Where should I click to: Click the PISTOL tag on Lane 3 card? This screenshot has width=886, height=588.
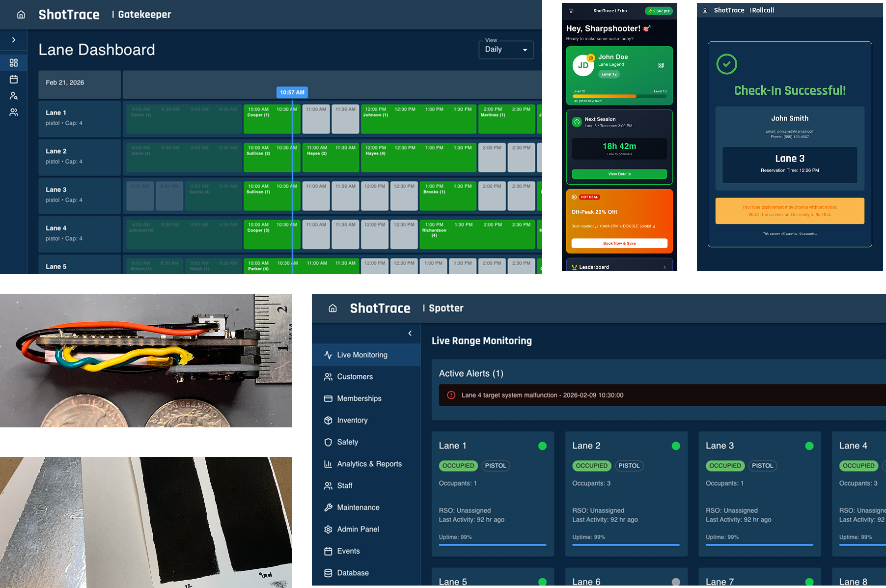click(762, 466)
